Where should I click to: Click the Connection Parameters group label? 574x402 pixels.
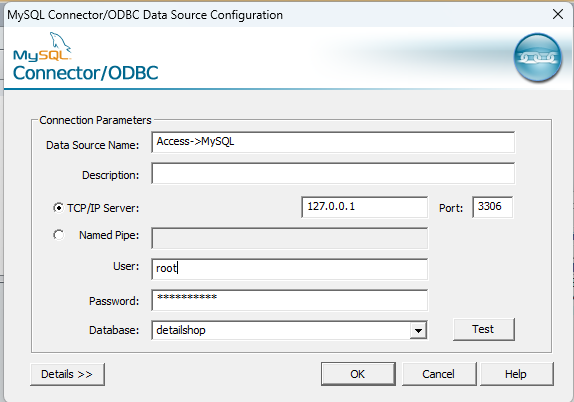pos(95,120)
